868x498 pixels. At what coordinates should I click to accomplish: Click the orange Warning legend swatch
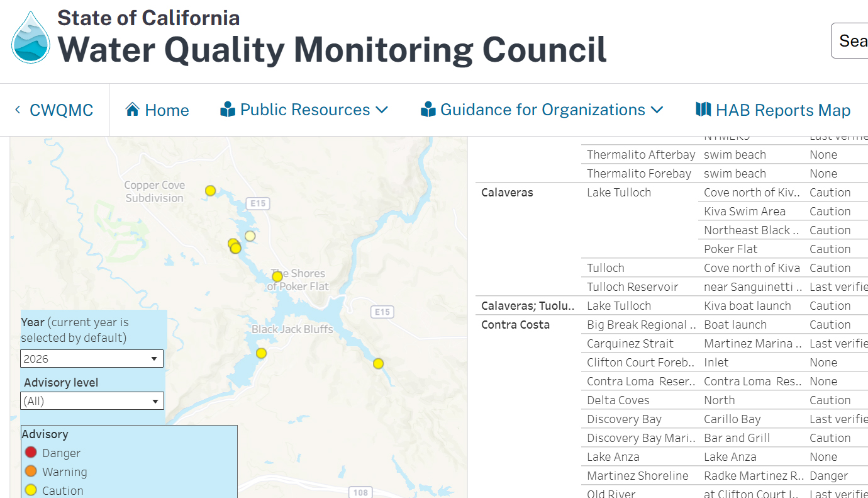pos(31,472)
